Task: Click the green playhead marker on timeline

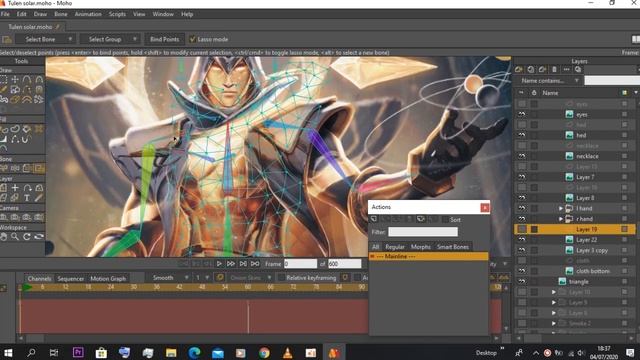Action: click(27, 287)
